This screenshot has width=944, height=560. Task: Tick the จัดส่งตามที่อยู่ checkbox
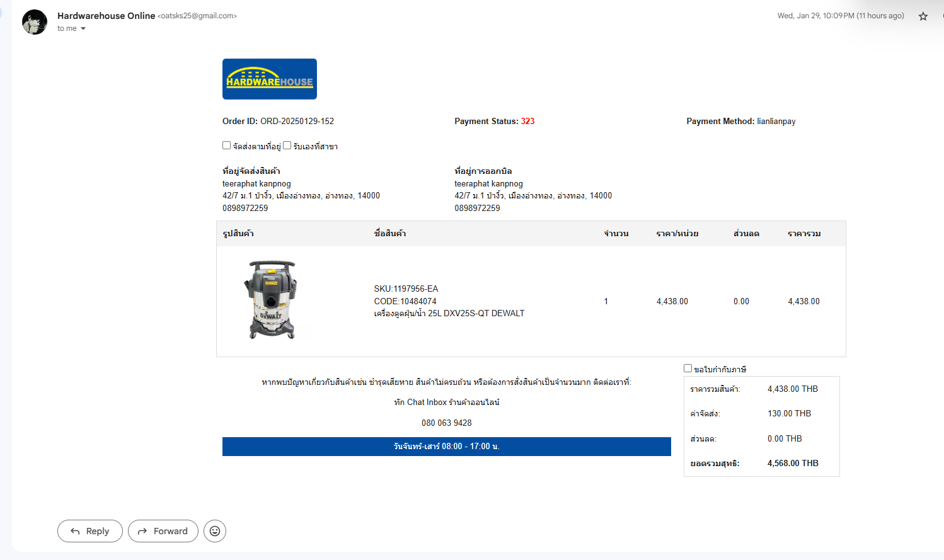226,146
